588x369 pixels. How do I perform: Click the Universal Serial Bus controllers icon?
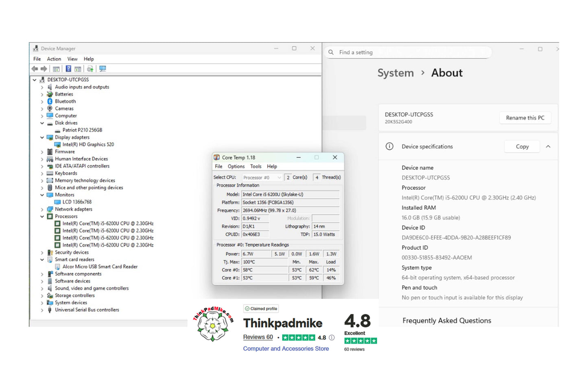click(50, 310)
